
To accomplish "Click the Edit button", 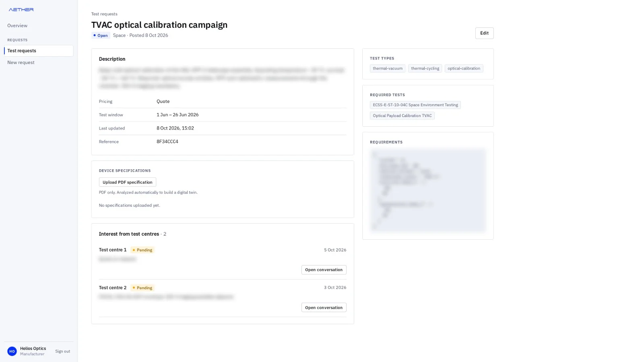I will pyautogui.click(x=484, y=33).
